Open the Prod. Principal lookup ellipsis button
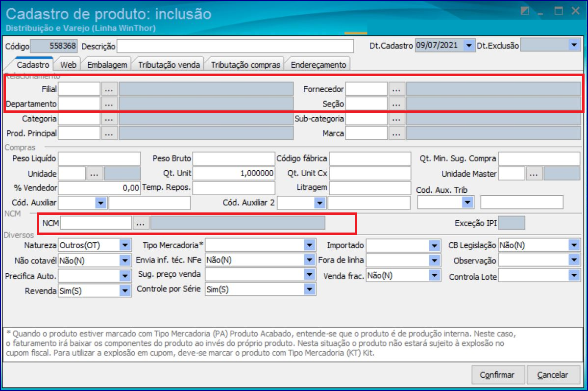The height and width of the screenshot is (391, 588). point(109,133)
